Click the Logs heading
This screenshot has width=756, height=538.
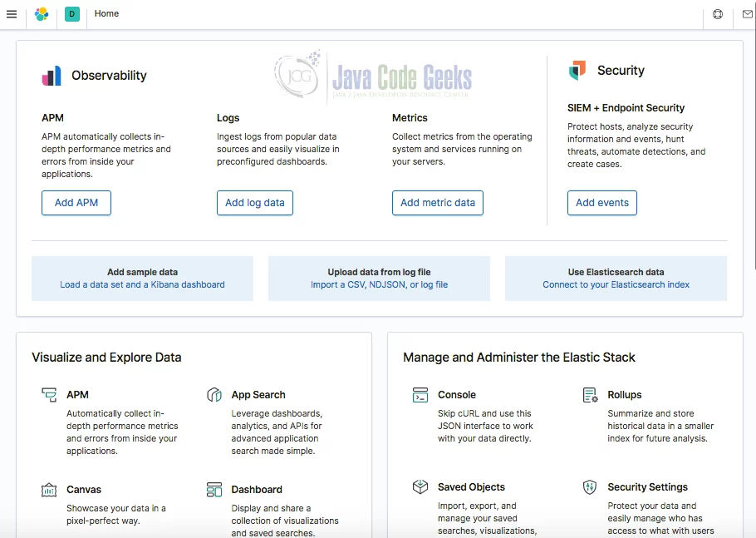click(x=228, y=118)
